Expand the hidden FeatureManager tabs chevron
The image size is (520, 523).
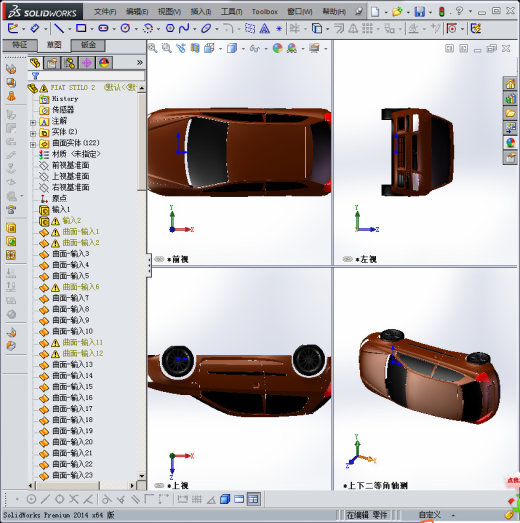click(140, 62)
